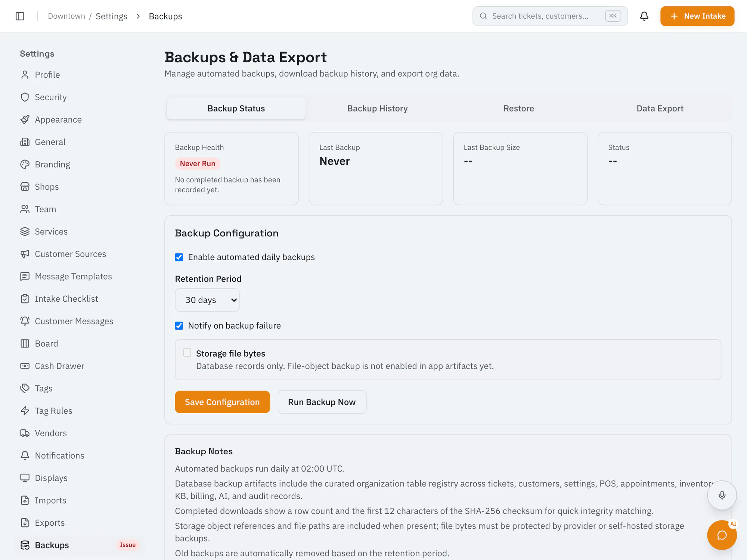Go to Settings breadcrumb link

[x=111, y=16]
